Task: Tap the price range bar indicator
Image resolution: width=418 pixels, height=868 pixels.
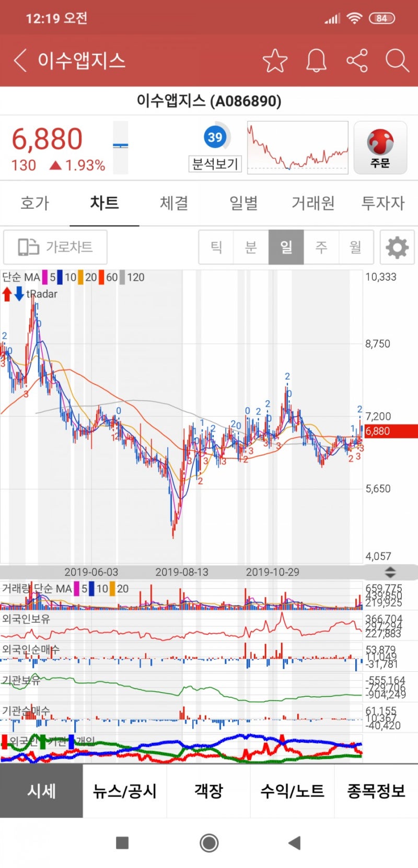Action: pos(121,148)
